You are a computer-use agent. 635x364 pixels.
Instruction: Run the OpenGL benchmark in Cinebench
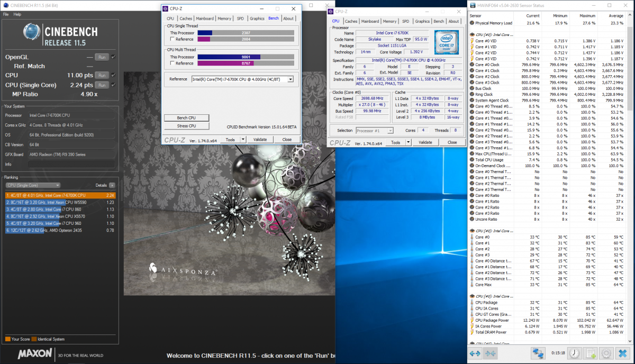coord(102,57)
